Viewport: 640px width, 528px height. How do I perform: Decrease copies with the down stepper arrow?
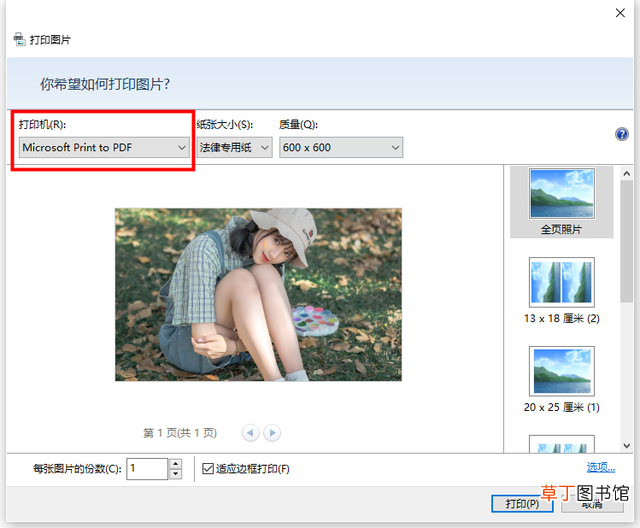176,474
